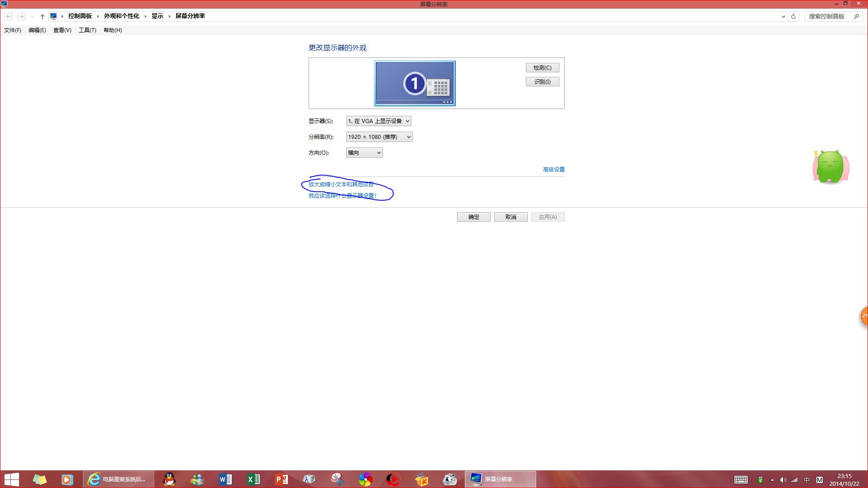Click the search magnifier icon

click(x=856, y=16)
